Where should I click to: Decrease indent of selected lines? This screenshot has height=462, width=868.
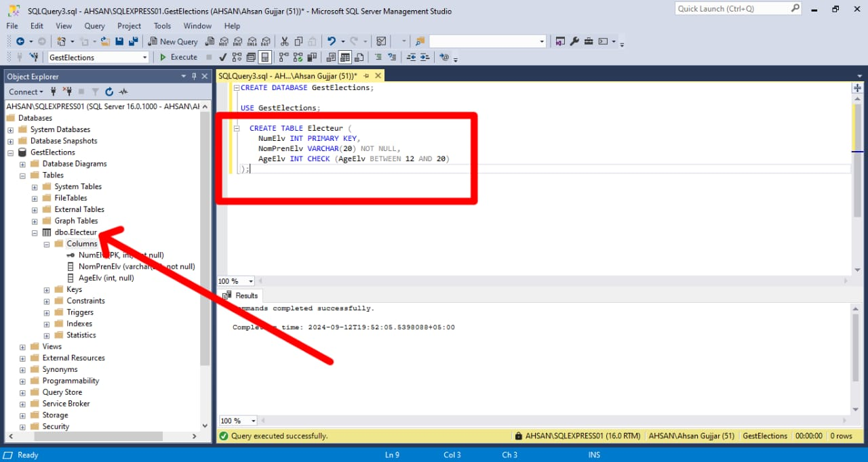tap(412, 57)
